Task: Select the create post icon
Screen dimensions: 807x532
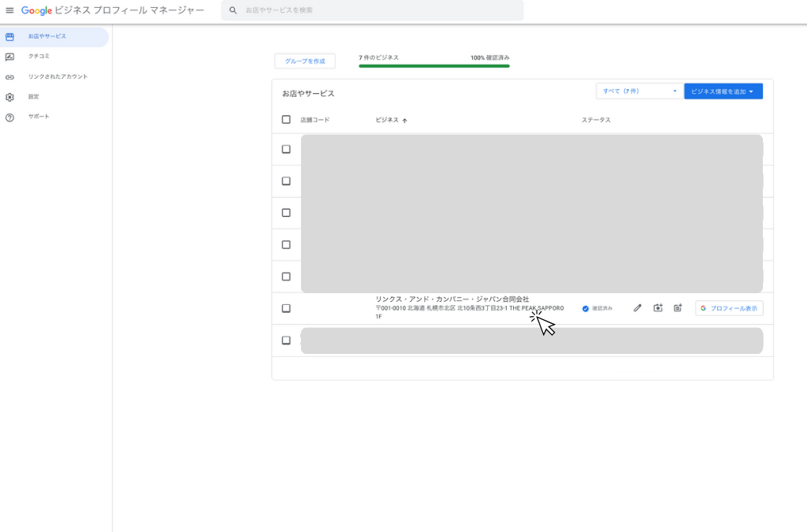Action: point(677,308)
